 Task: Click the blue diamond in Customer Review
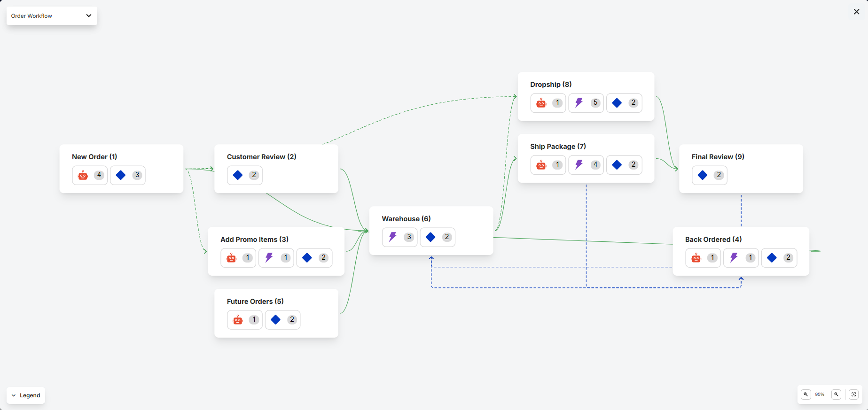point(238,175)
